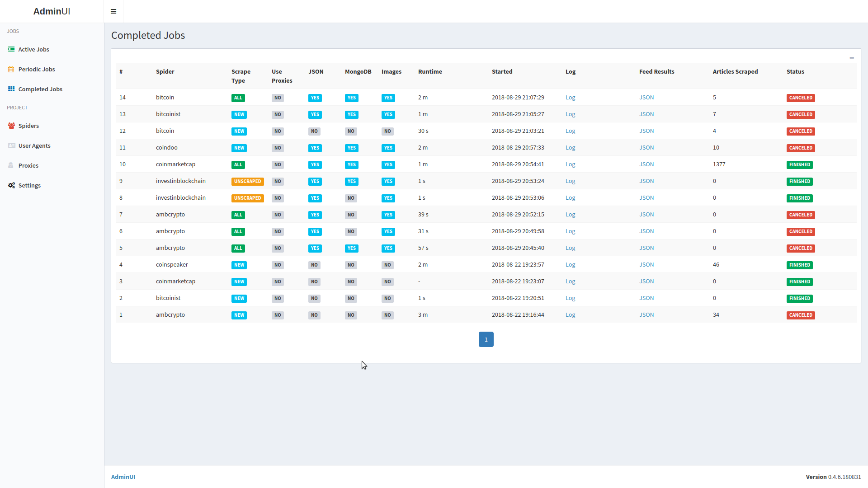Open the User Agents menu item
Viewport: 868px width, 488px height.
click(x=34, y=145)
